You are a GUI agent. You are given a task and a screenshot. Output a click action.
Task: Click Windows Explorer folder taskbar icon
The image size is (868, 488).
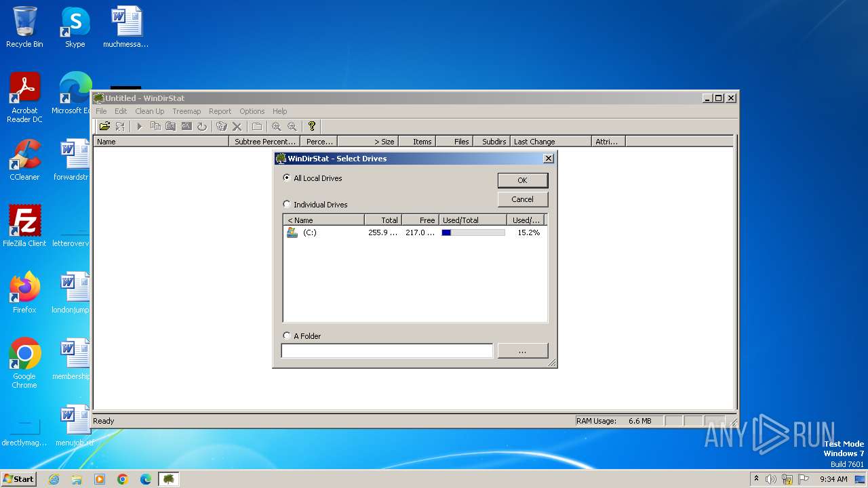(x=77, y=479)
